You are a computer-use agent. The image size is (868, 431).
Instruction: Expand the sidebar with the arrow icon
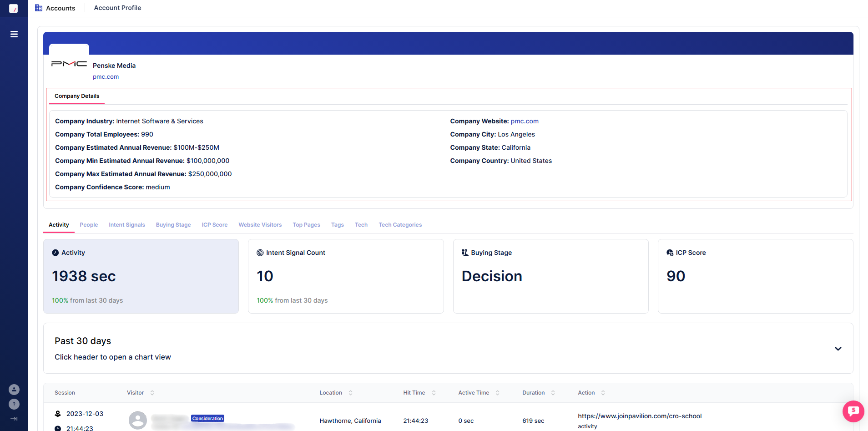pyautogui.click(x=14, y=419)
